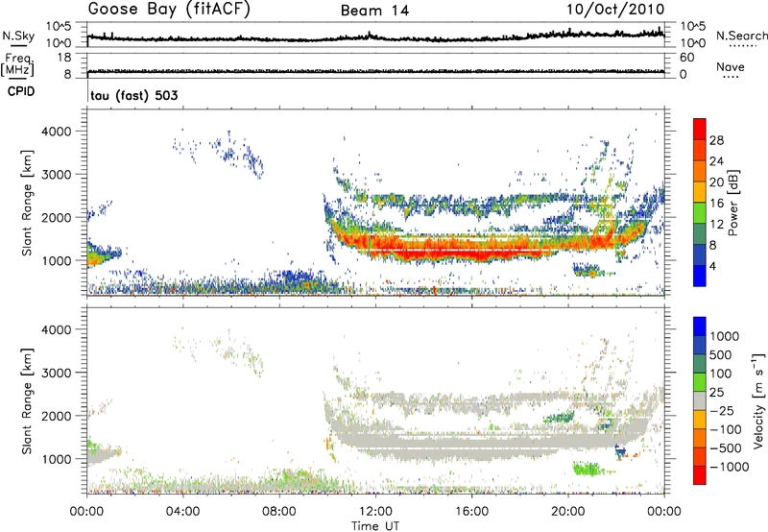The height and width of the screenshot is (532, 768).
Task: Select the 2000 km tick on power panel
Action: coord(57,217)
